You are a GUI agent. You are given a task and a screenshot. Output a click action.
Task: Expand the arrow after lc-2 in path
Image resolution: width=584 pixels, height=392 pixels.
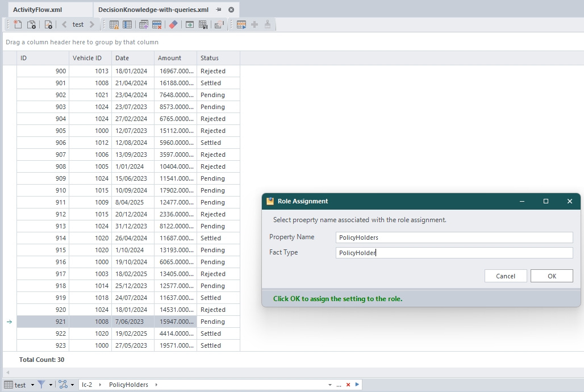coord(100,385)
